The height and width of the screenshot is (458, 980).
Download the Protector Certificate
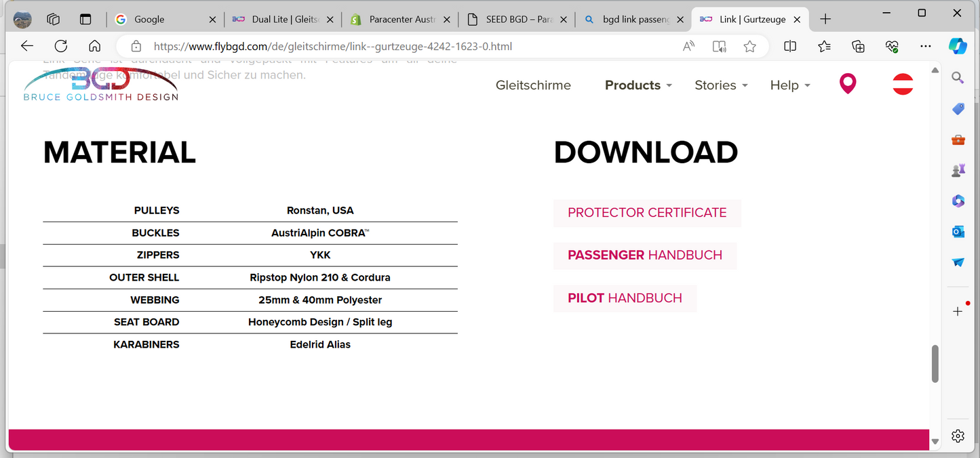[647, 213]
